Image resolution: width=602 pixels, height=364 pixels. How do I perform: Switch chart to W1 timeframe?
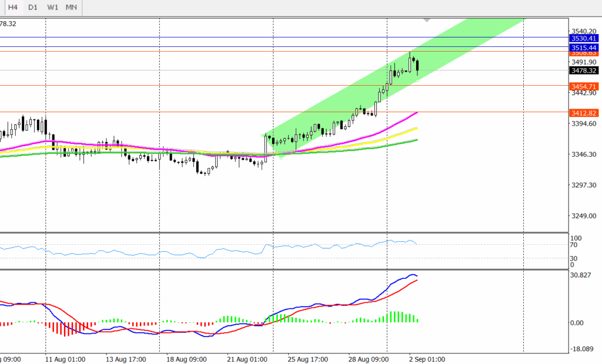[52, 8]
